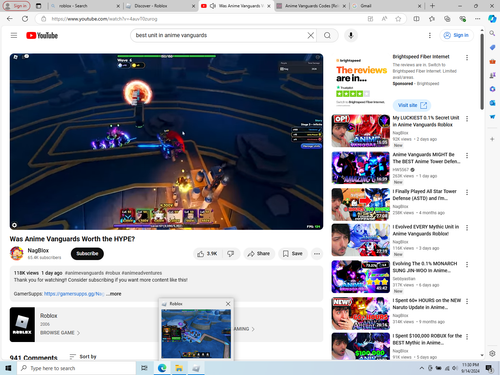Open the Edge tab actions menu
500x375 pixels.
click(38, 6)
